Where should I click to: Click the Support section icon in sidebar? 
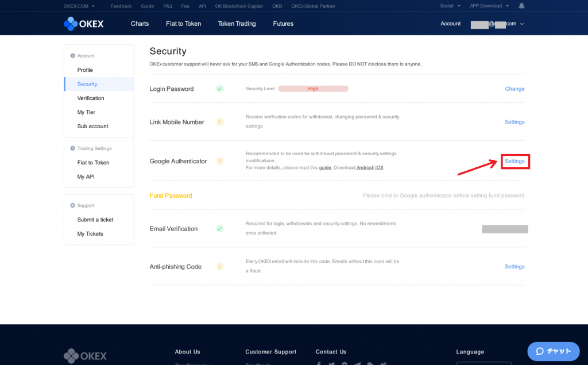click(73, 205)
